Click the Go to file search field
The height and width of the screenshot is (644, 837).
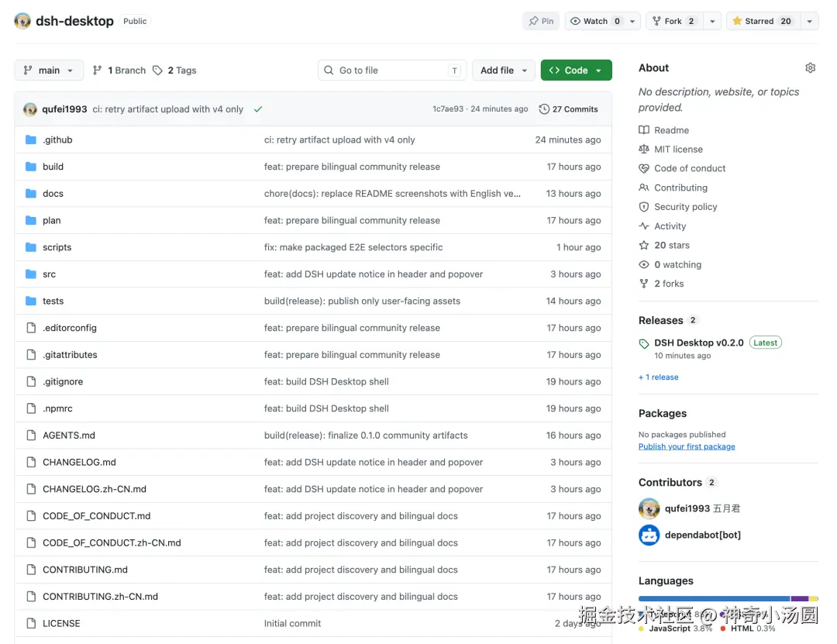[392, 71]
